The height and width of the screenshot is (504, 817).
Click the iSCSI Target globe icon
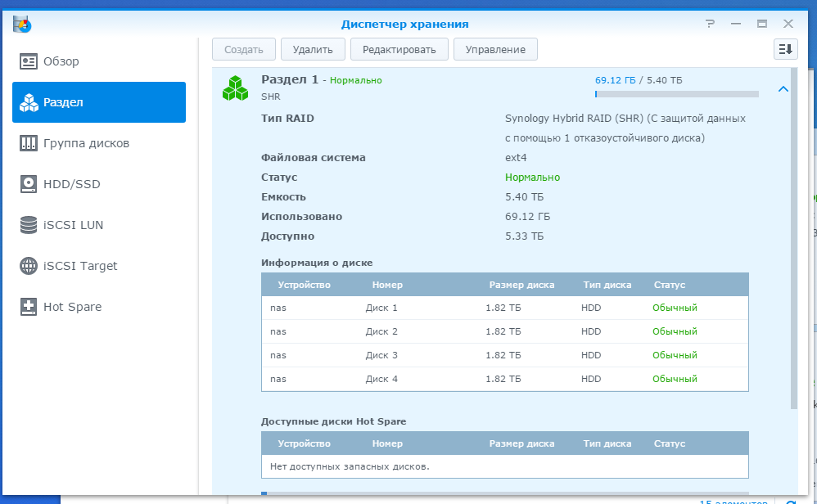click(28, 266)
